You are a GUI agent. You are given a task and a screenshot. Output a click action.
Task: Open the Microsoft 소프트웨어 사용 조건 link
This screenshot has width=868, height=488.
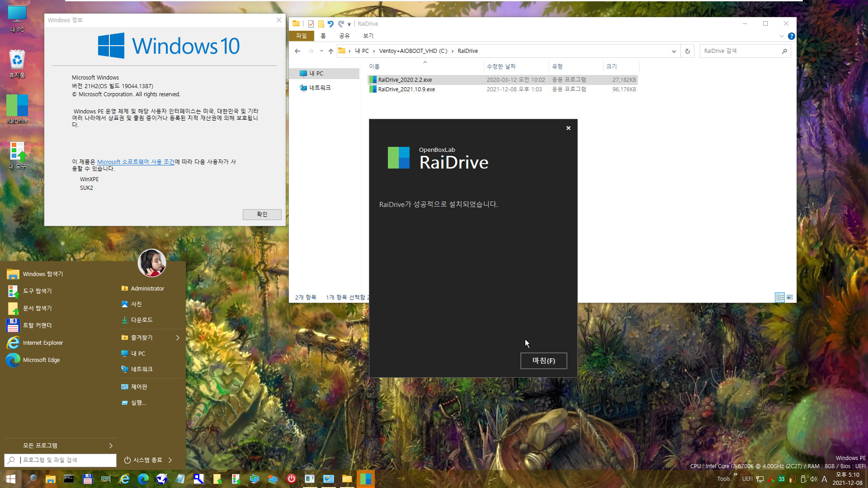pos(136,162)
